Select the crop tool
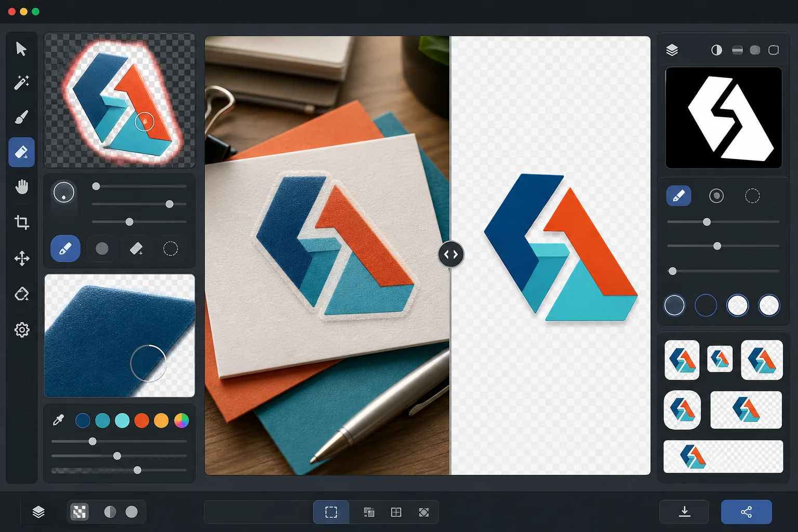Image resolution: width=798 pixels, height=532 pixels. (21, 222)
